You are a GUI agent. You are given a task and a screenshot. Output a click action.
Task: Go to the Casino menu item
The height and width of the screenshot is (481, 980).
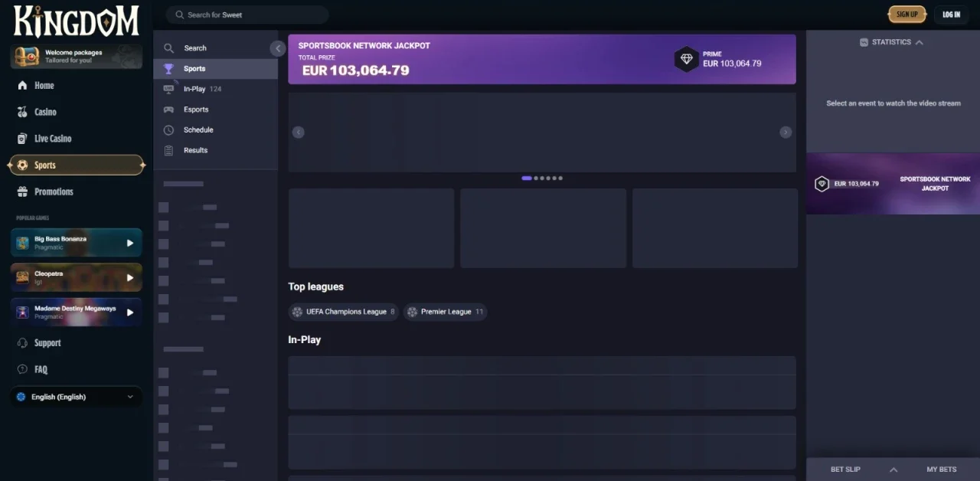click(45, 112)
